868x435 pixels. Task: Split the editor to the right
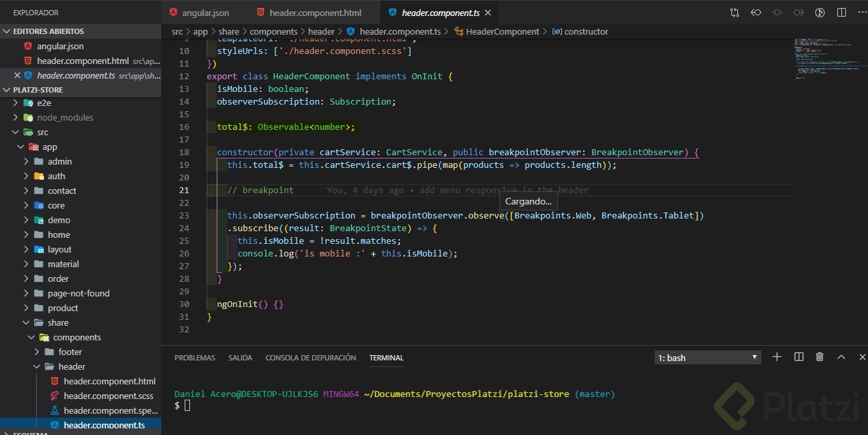(x=842, y=13)
